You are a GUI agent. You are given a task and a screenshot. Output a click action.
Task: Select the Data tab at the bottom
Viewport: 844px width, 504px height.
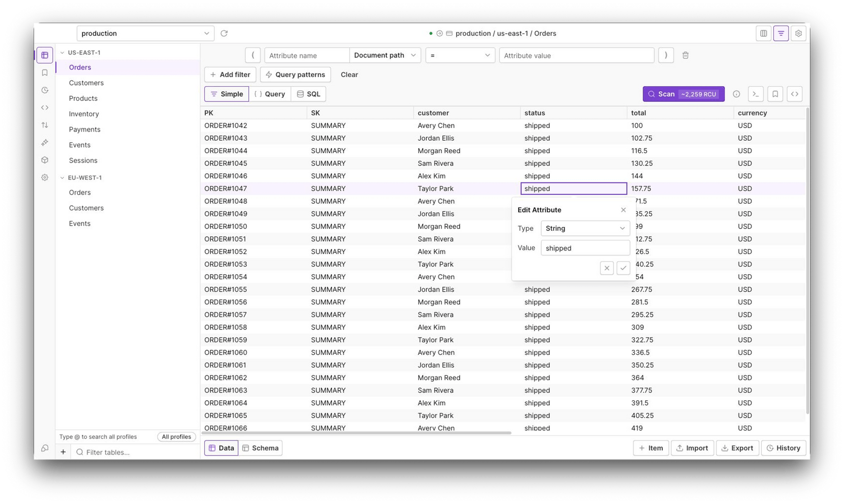[221, 448]
